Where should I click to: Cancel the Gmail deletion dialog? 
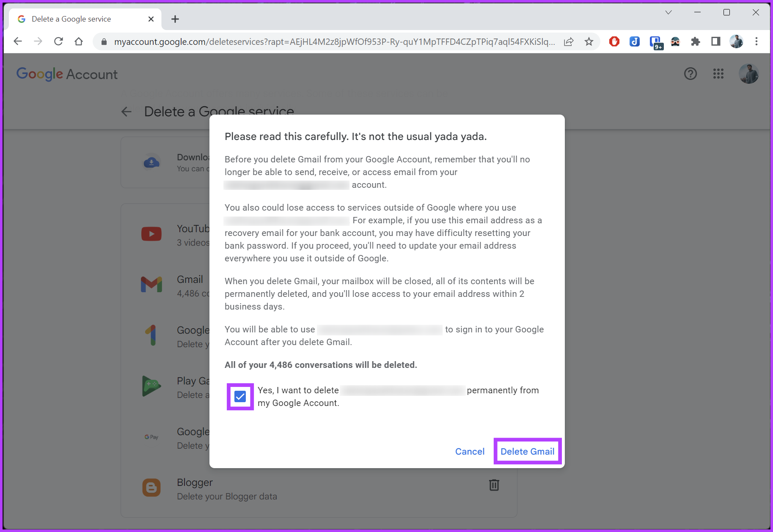470,452
